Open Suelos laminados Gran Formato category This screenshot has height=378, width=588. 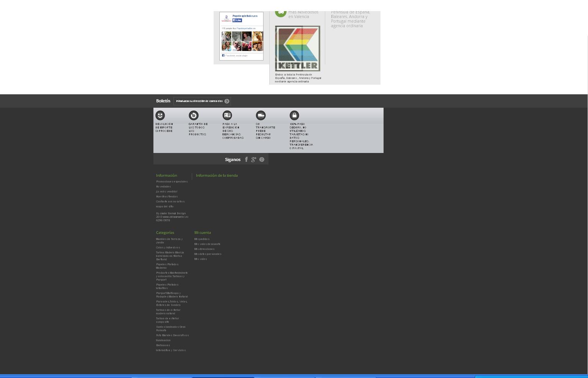coord(171,329)
